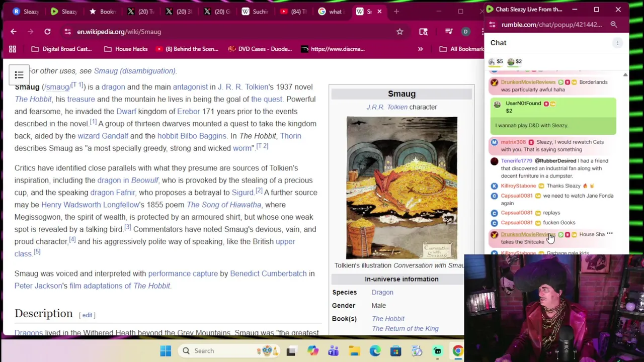This screenshot has width=644, height=362.
Task: Open the wizard Gandalf link
Action: tap(103, 136)
